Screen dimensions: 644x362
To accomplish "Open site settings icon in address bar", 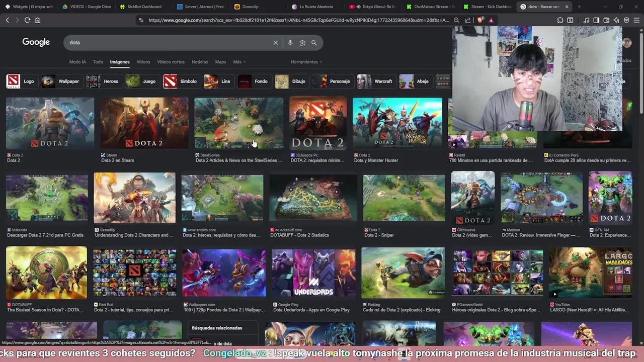I will click(x=141, y=20).
